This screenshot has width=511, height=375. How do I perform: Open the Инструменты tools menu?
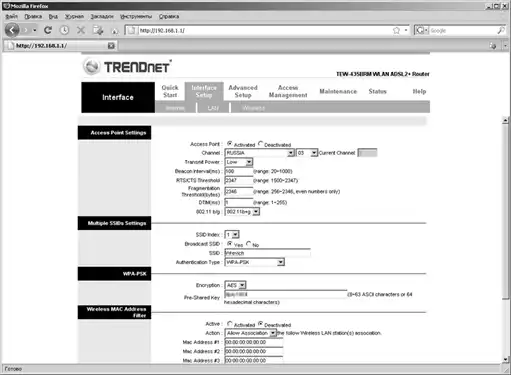click(136, 16)
